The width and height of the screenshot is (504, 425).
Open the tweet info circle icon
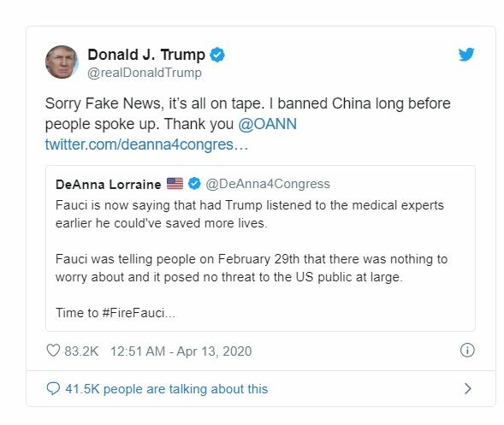click(467, 350)
